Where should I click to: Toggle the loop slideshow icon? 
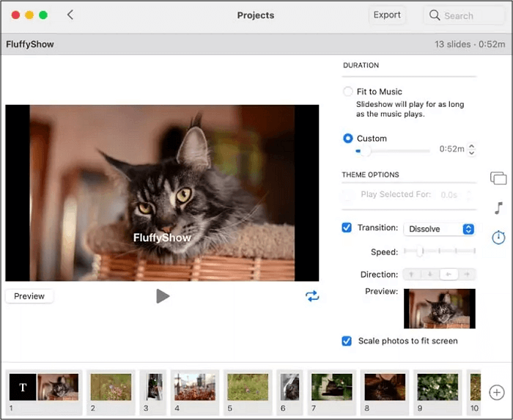[x=312, y=296]
